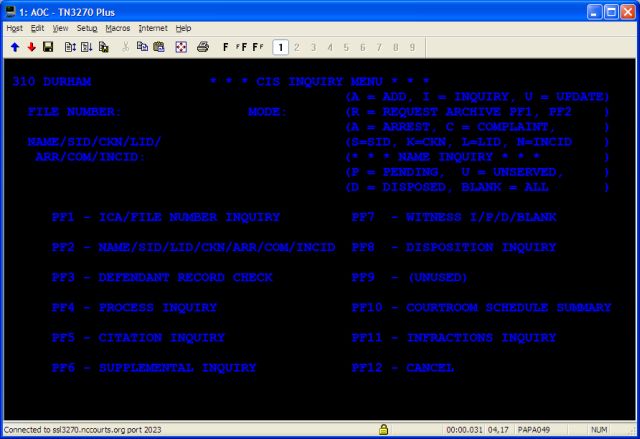Click the copy icon in toolbar
Screen dimensions: 640x439
tap(142, 47)
